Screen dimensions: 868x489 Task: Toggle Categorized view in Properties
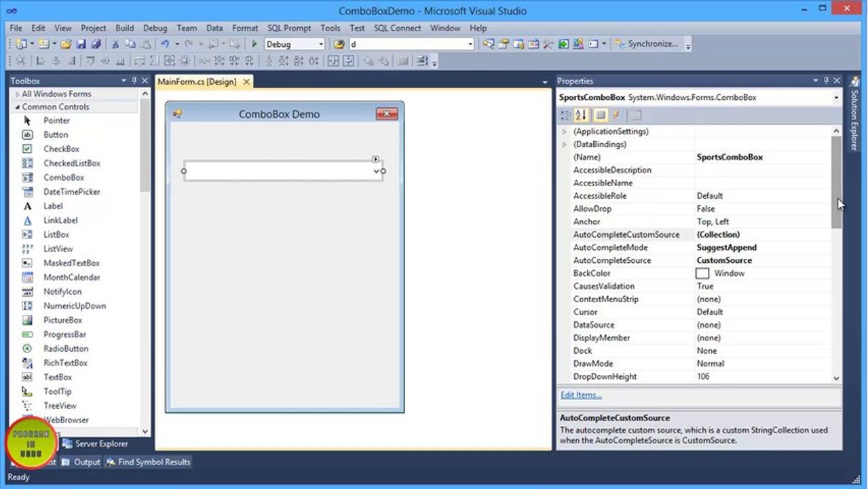click(x=565, y=115)
